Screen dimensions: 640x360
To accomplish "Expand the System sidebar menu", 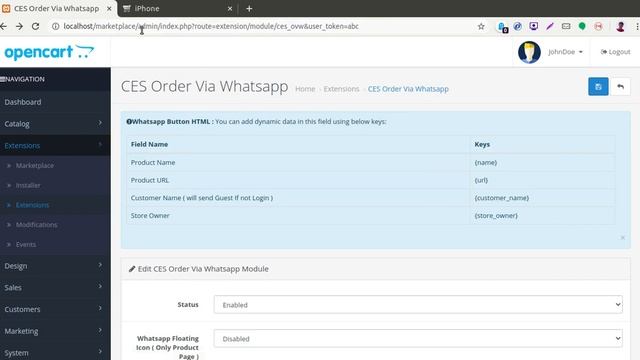I will (55, 353).
